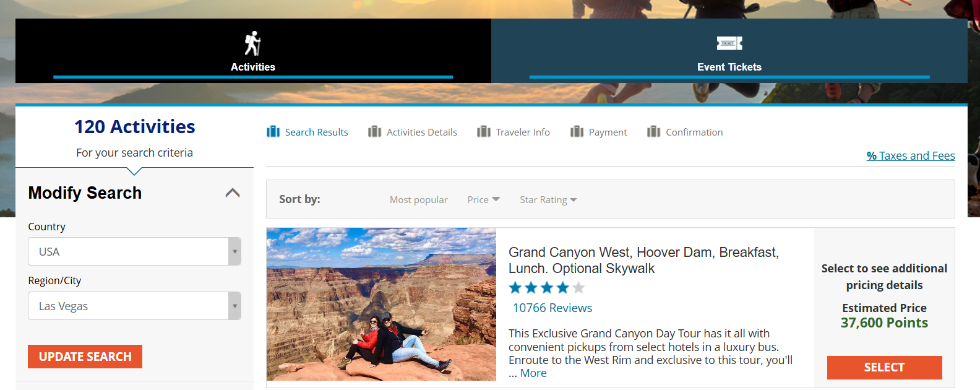Expand description with More link
980x390 pixels.
click(x=533, y=373)
